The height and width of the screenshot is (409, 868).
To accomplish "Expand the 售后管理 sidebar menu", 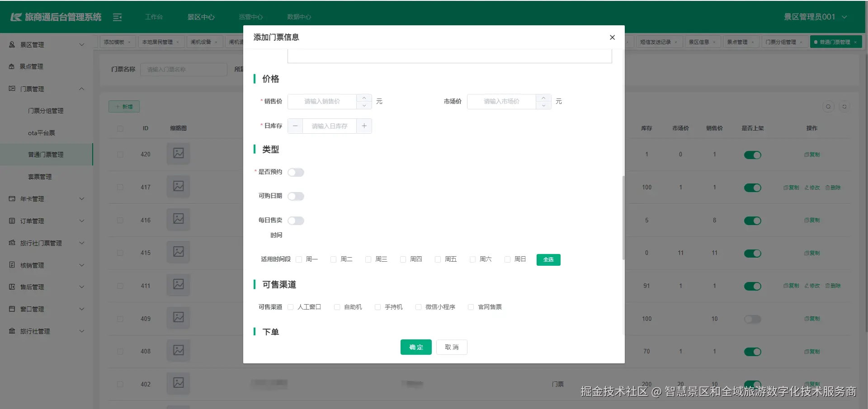I will coord(47,287).
